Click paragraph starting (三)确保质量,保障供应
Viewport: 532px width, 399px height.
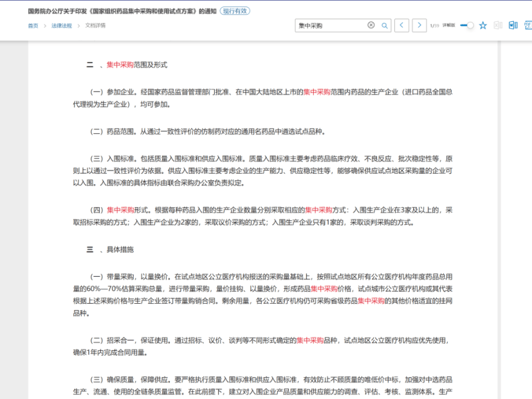(262, 385)
